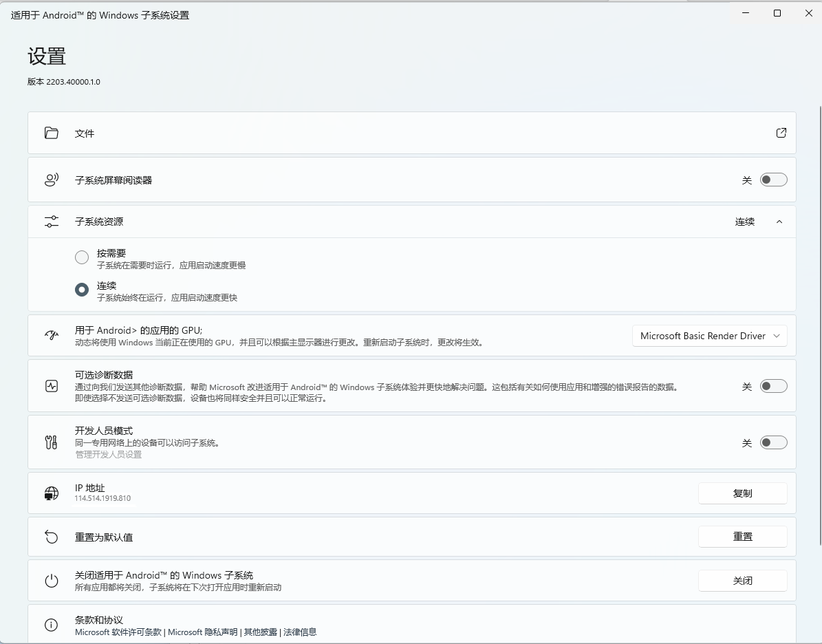822x644 pixels.
Task: Turn on the 开发人员模式 switch
Action: point(774,442)
